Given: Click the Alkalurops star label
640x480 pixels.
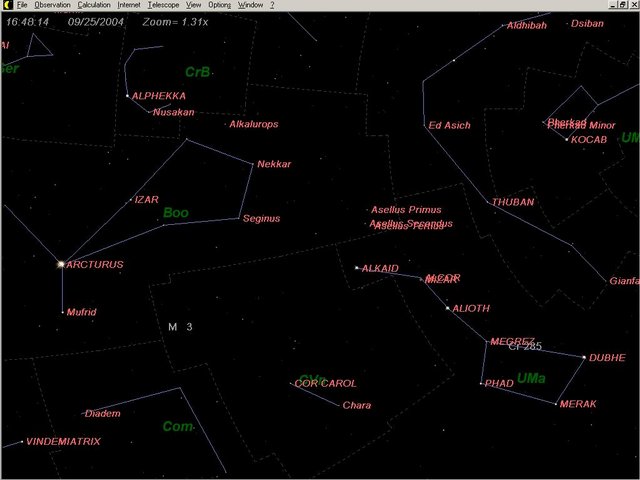Looking at the screenshot, I should pos(253,124).
